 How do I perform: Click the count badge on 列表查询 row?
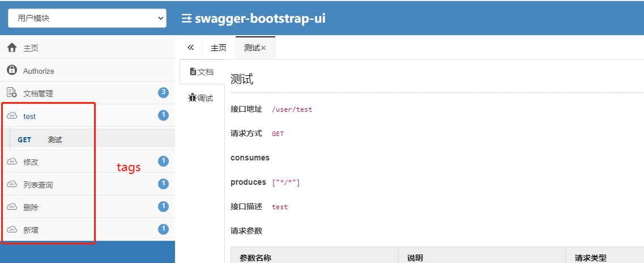[x=164, y=184]
